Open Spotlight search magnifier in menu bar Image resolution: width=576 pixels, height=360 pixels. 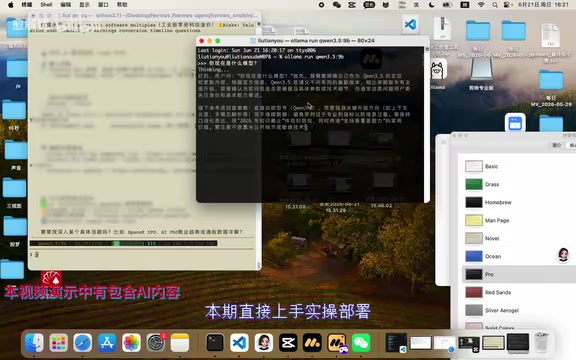pyautogui.click(x=495, y=5)
